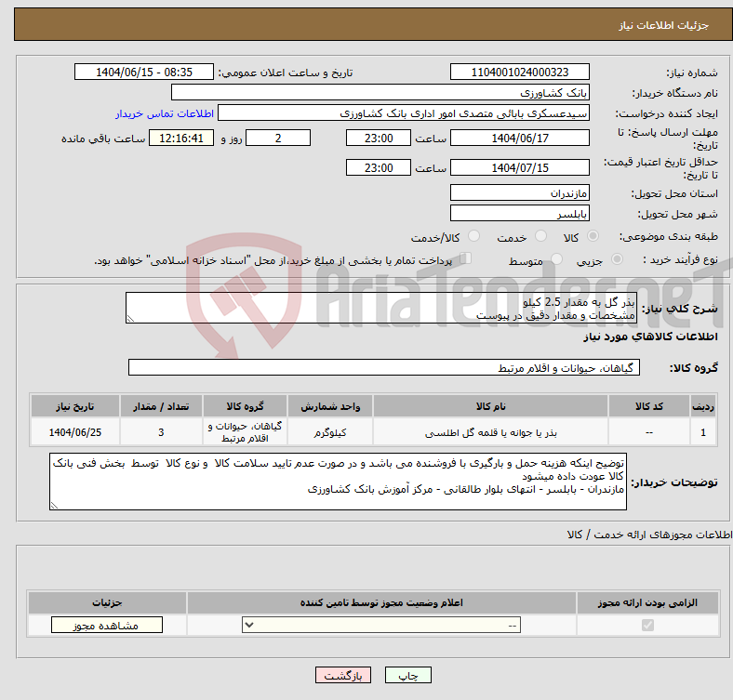Toggle the الزامی بودن ارائه مجوز checkbox
This screenshot has height=700, width=733.
point(647,626)
